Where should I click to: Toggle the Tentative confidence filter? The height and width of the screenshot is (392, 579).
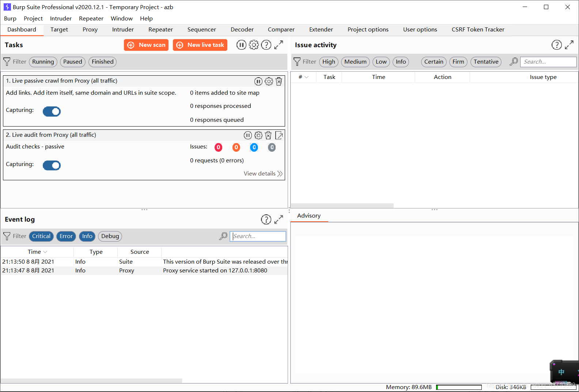tap(486, 62)
